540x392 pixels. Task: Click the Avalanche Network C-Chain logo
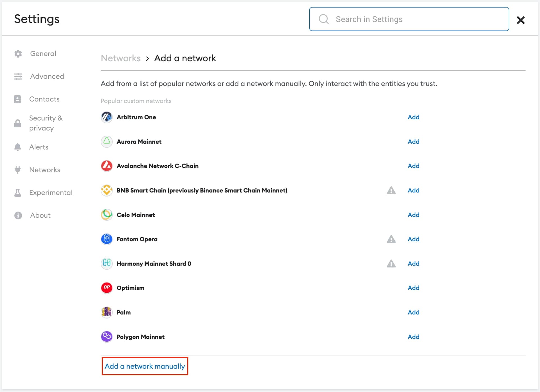point(107,166)
